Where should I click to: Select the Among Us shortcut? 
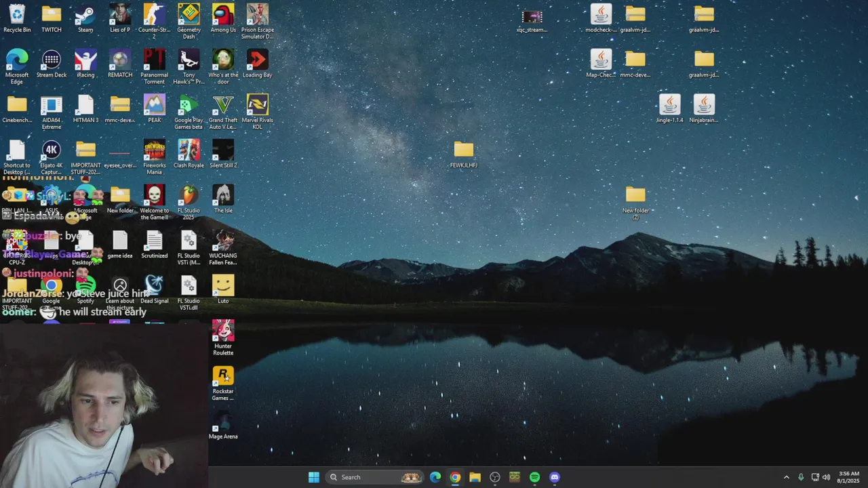click(223, 18)
